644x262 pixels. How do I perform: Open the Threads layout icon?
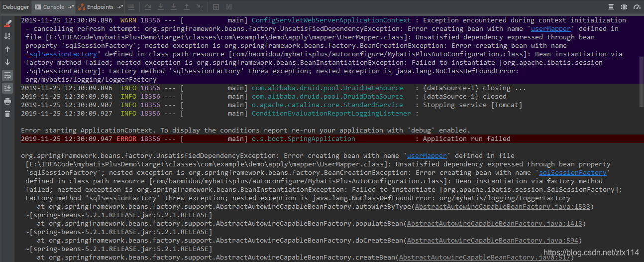[x=611, y=7]
